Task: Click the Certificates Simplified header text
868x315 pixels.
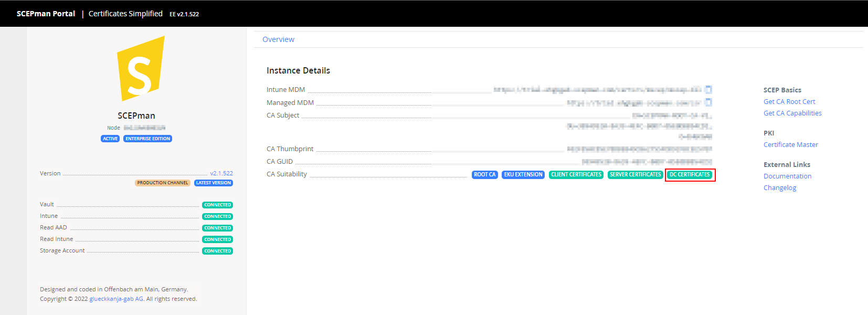Action: coord(125,14)
